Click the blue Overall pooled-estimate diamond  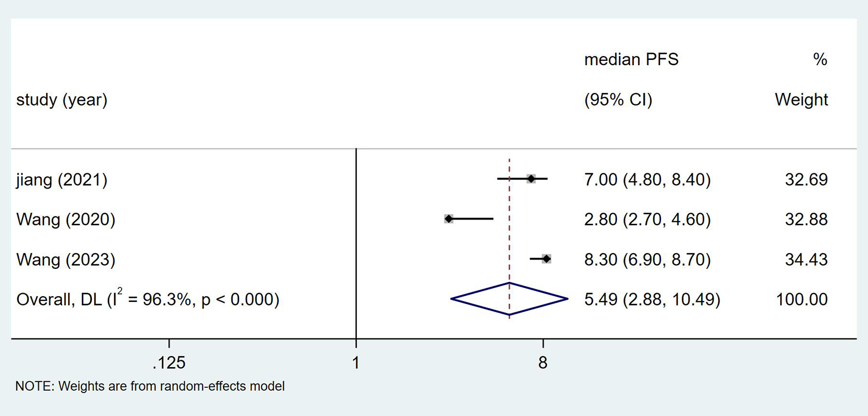pos(509,299)
